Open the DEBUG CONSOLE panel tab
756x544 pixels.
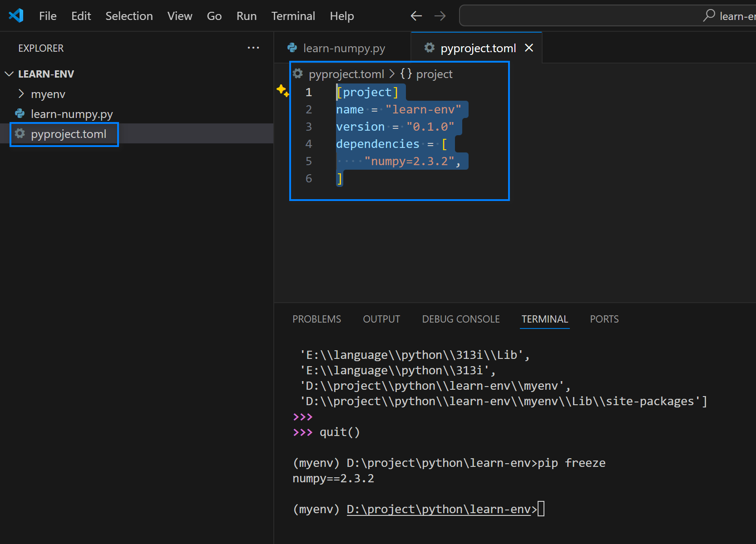[x=461, y=319]
